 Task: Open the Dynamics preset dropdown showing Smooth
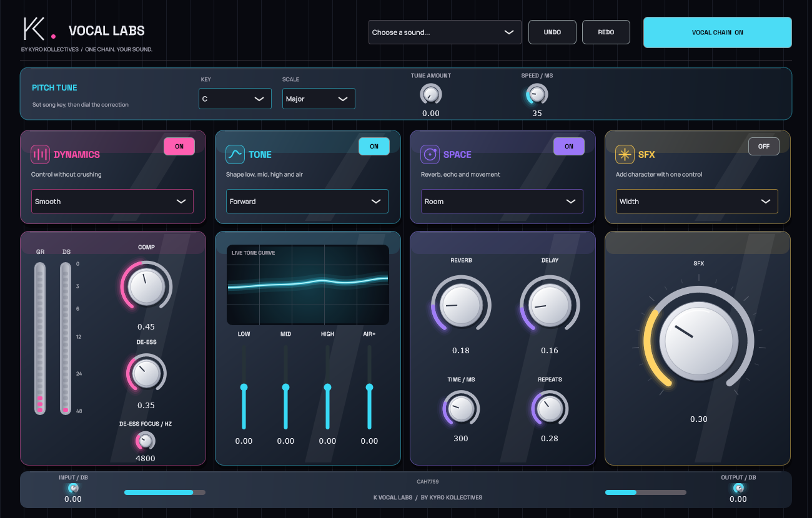click(112, 202)
